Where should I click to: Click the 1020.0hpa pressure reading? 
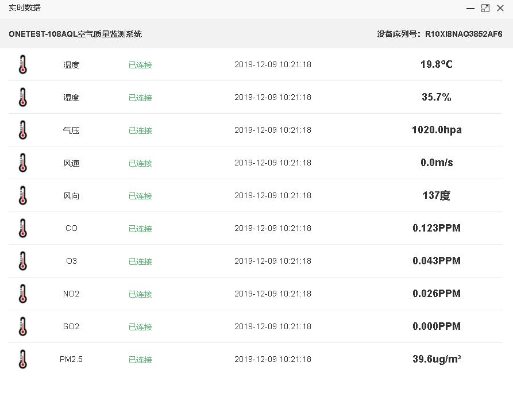(437, 130)
